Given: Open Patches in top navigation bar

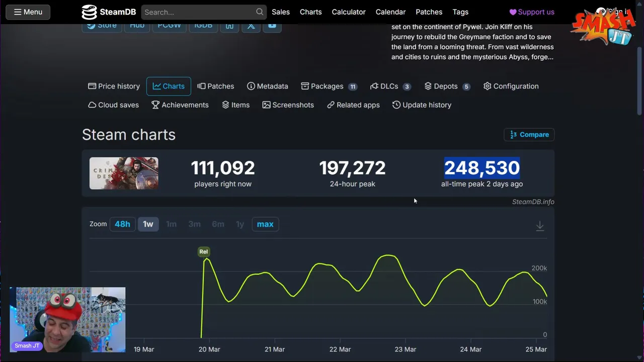Looking at the screenshot, I should (429, 12).
